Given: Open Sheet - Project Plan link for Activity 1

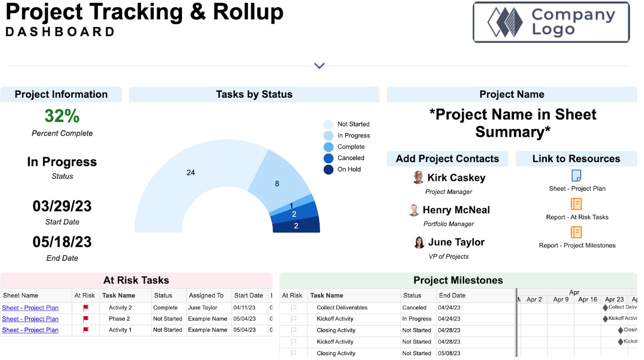Looking at the screenshot, I should point(30,330).
